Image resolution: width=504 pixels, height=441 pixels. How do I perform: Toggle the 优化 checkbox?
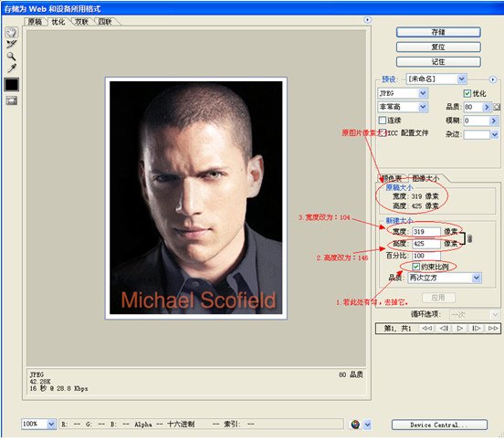point(467,93)
